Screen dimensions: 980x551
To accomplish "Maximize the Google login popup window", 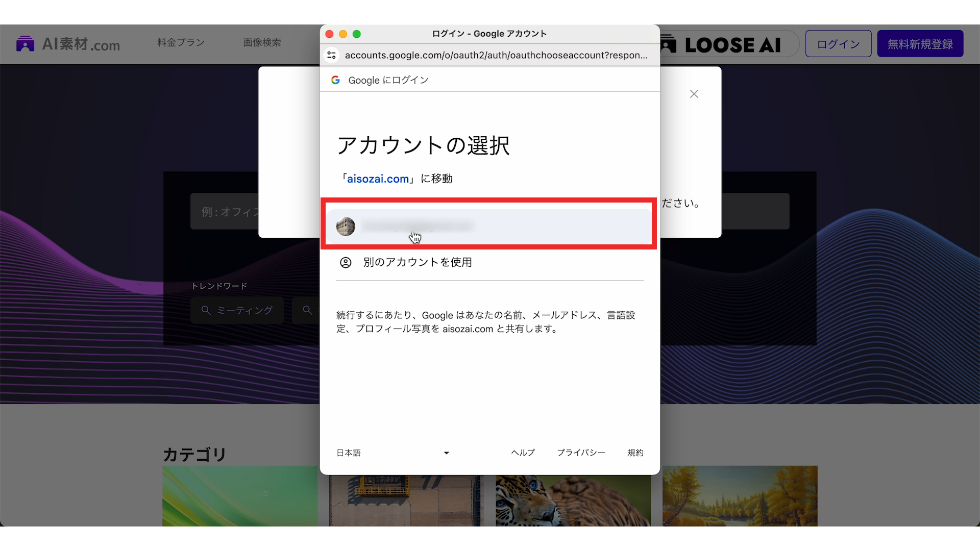I will pyautogui.click(x=357, y=34).
